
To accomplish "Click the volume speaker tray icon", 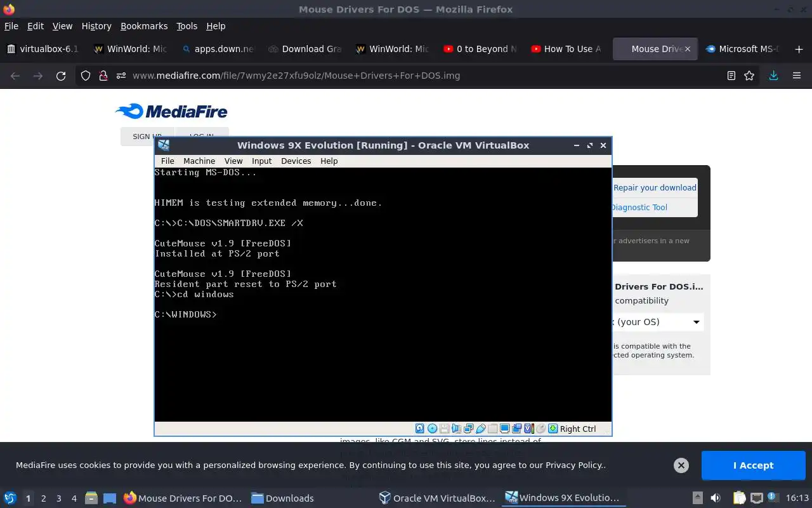I will [715, 498].
